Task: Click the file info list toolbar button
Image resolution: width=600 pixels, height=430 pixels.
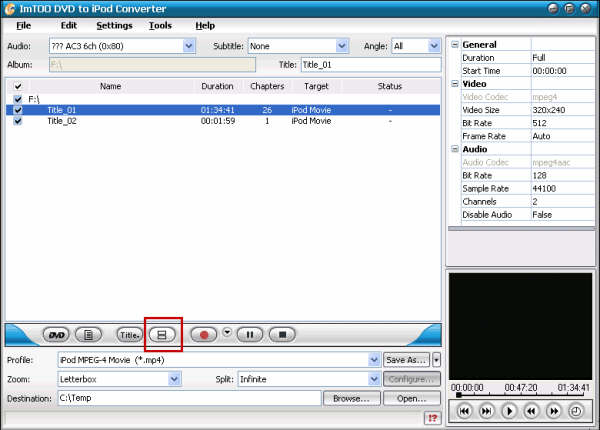Action: 88,335
